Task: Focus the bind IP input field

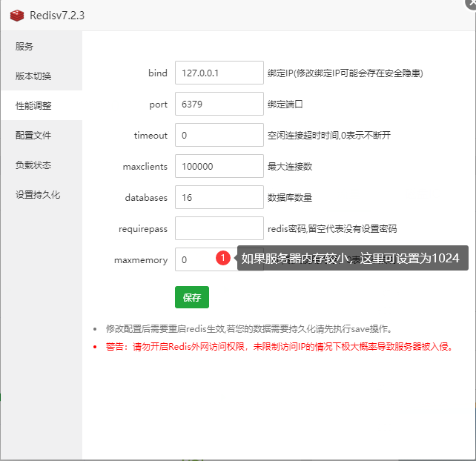Action: [x=219, y=73]
